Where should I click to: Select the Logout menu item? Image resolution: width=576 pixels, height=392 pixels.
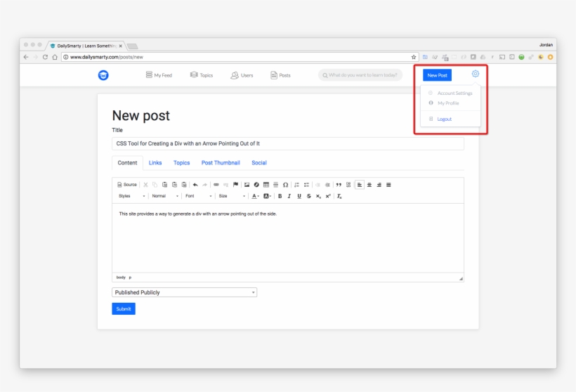[444, 119]
